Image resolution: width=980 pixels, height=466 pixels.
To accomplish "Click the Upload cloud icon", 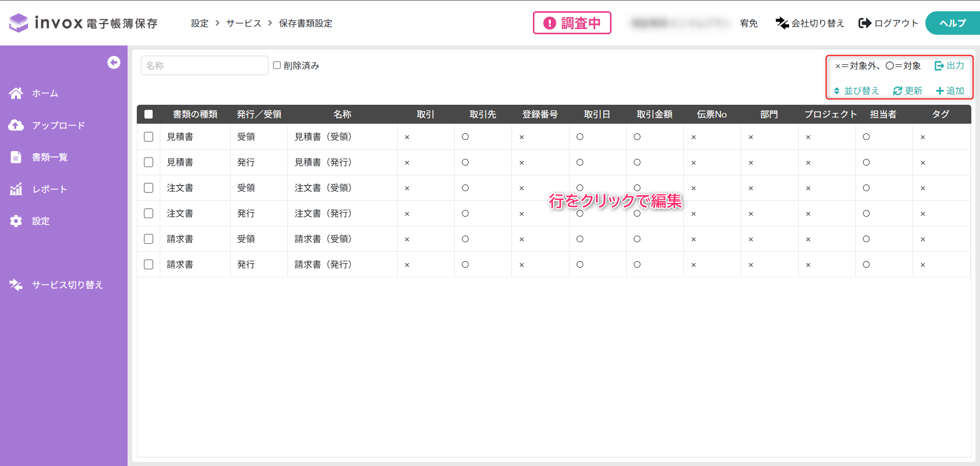I will 16,125.
